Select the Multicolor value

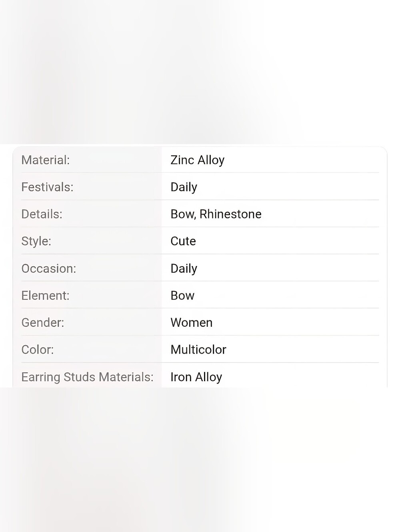pos(198,350)
